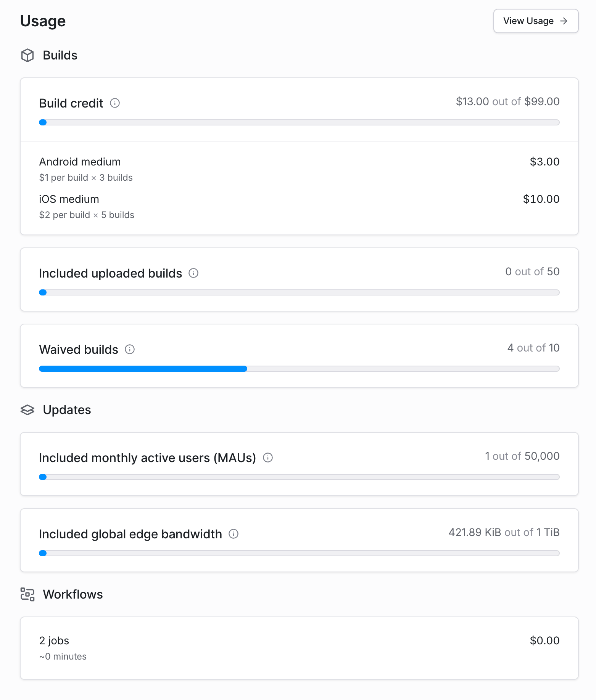
Task: Click the Build credit progress bar
Action: [x=299, y=122]
